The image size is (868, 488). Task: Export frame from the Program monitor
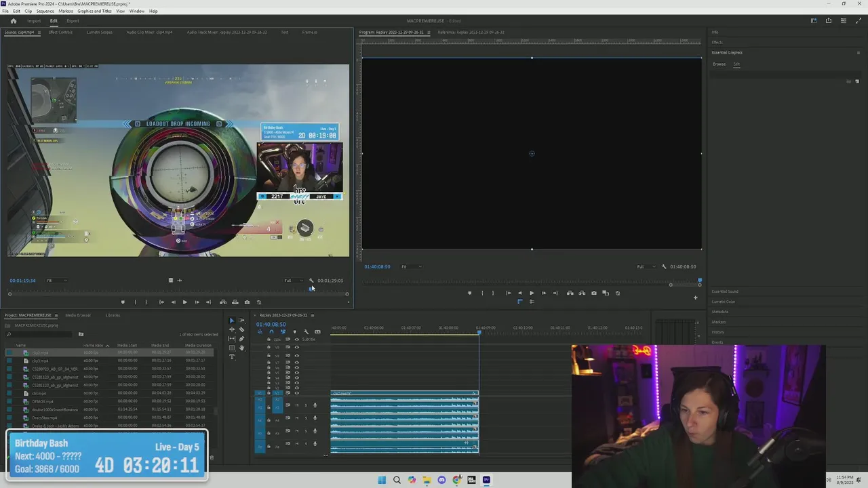(594, 293)
